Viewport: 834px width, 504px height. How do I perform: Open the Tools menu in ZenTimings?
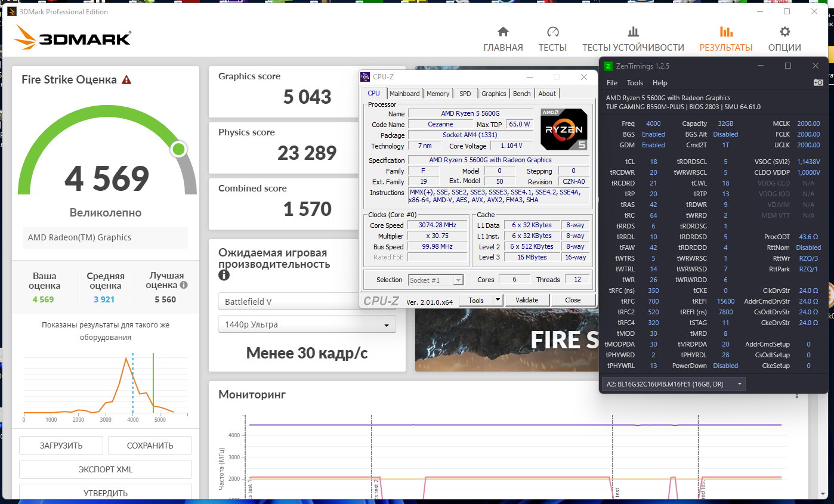point(635,83)
